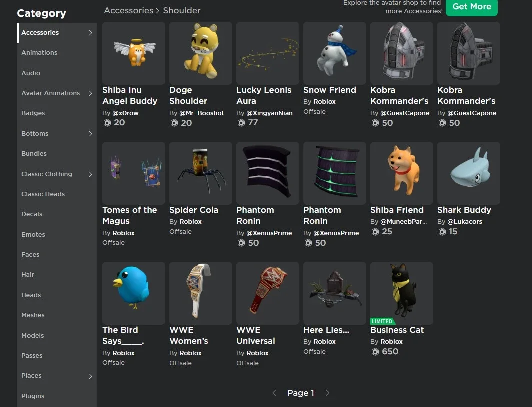The image size is (532, 407).
Task: Click Robux icon beside 77 price
Action: click(x=241, y=123)
